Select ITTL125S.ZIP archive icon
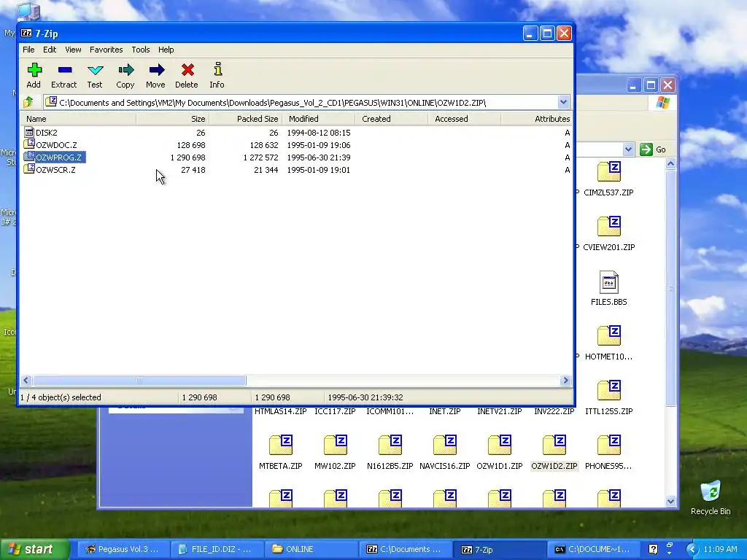The image size is (747, 560). click(x=608, y=391)
